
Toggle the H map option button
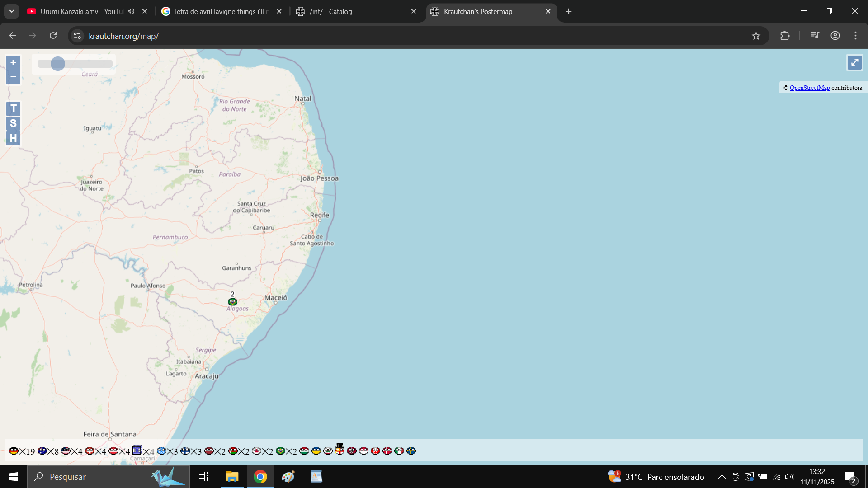click(13, 138)
